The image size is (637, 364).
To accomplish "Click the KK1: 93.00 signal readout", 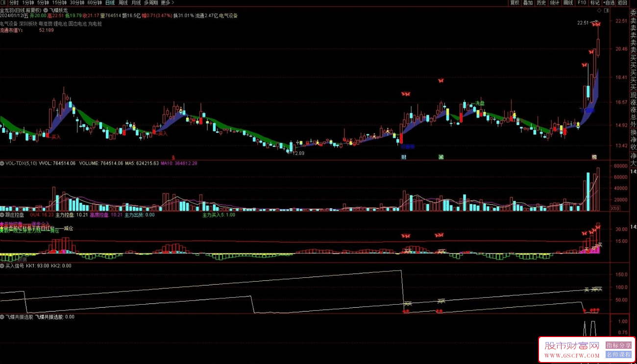I will [37, 266].
